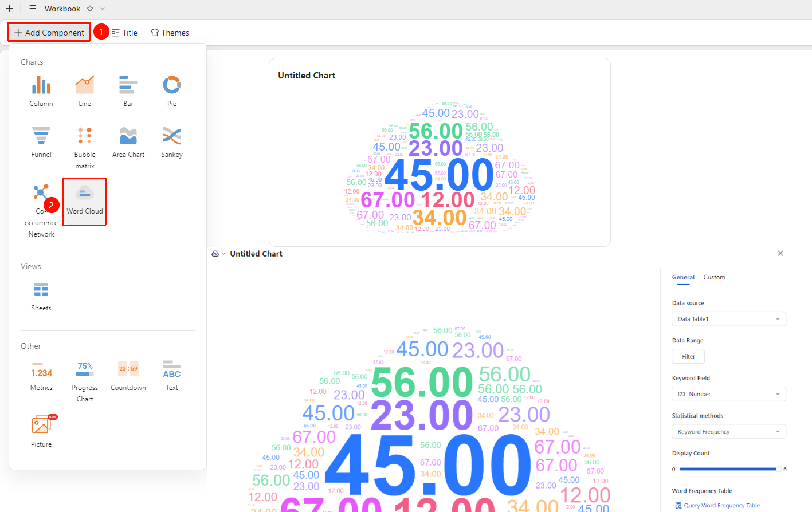This screenshot has width=812, height=512.
Task: Insert a Co-occurrence Network chart
Action: coord(41,210)
